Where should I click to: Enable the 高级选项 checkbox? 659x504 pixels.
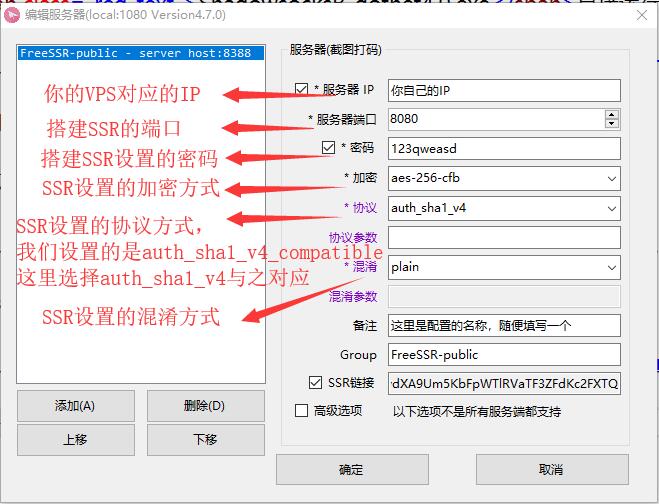[302, 411]
